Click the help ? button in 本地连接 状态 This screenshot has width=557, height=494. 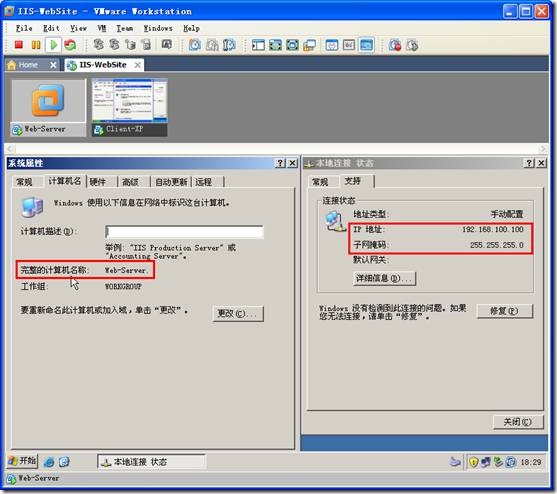click(529, 163)
